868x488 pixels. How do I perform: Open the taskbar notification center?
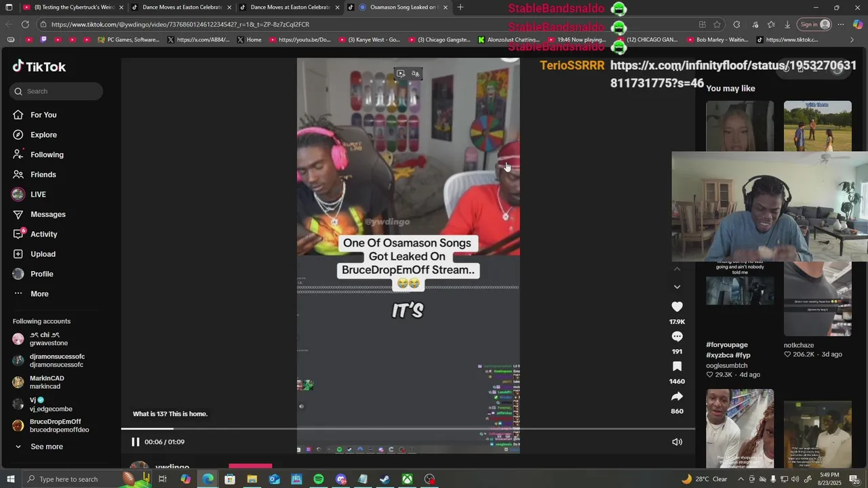click(854, 479)
